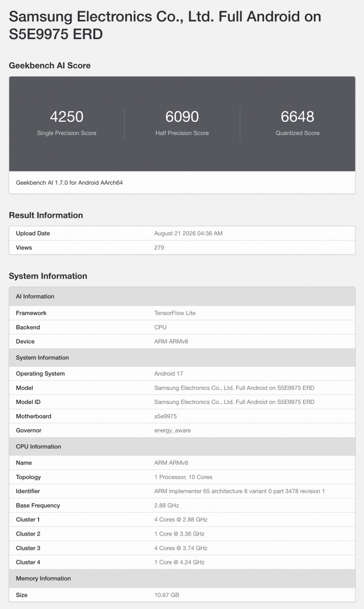The height and width of the screenshot is (609, 364).
Task: Click the Single Precision Score value 4250
Action: 66,117
